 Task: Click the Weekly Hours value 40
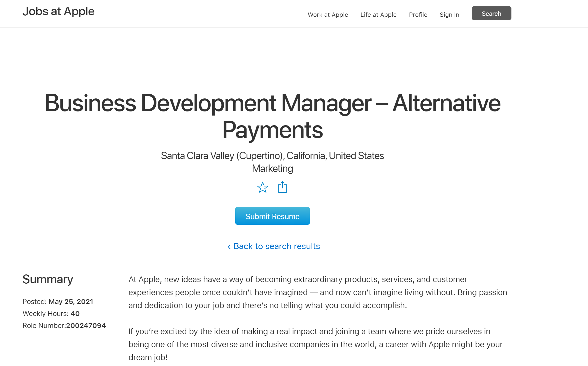pyautogui.click(x=75, y=313)
